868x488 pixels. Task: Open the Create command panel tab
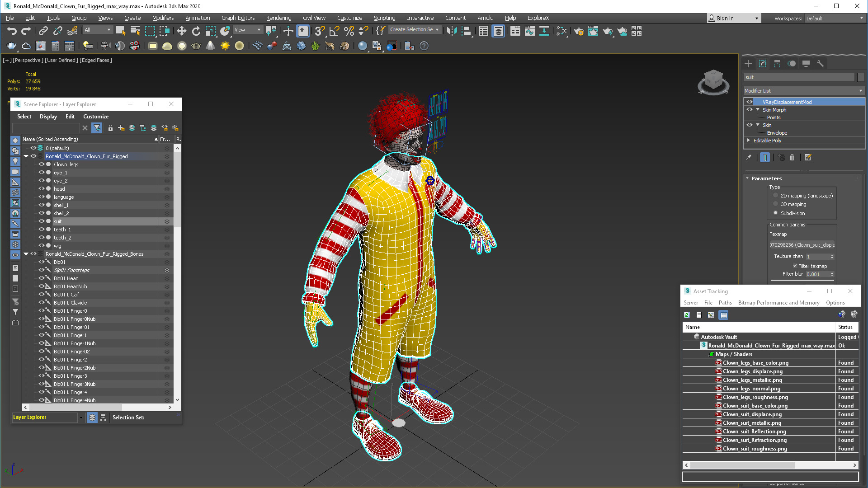748,64
